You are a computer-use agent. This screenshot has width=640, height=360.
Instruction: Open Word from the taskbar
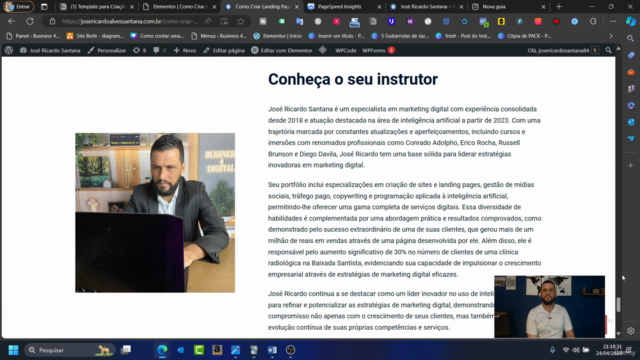click(272, 350)
